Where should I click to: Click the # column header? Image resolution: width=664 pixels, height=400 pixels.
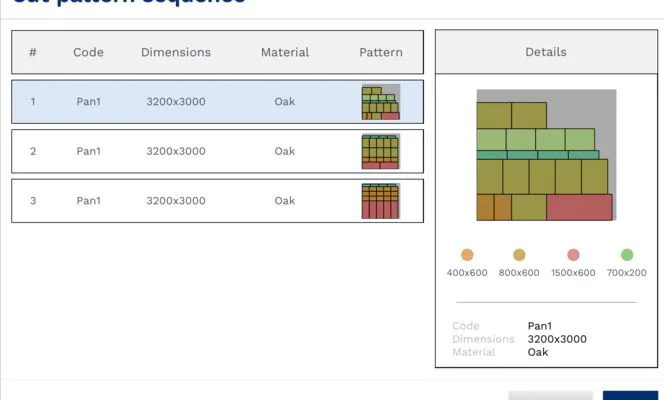33,52
